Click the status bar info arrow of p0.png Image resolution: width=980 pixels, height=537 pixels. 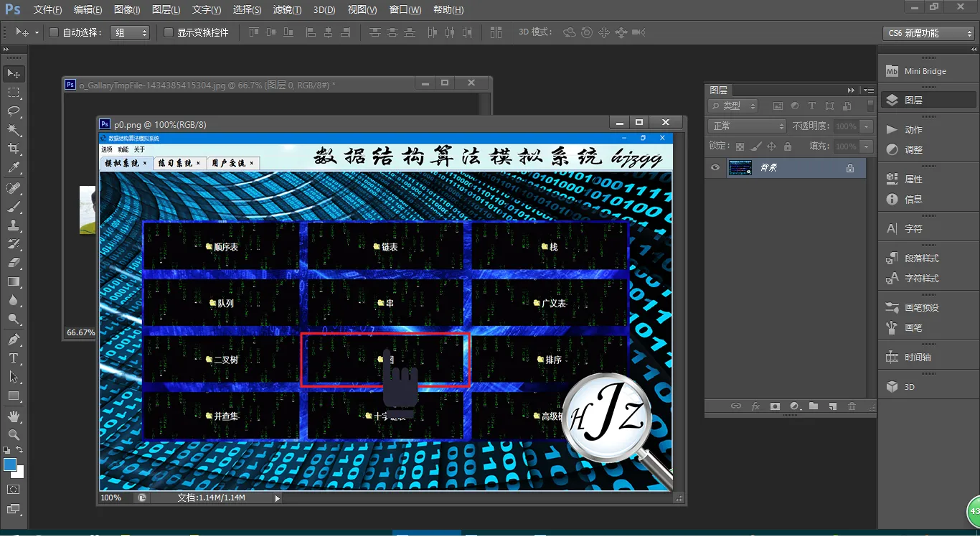(278, 498)
